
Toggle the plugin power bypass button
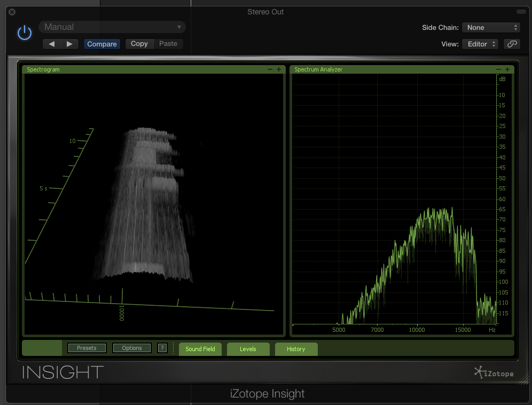click(25, 33)
